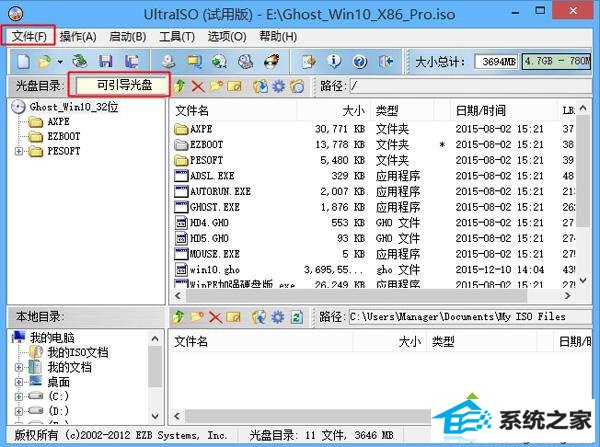Image resolution: width=600 pixels, height=447 pixels.
Task: Select the ADSL.EXE file row
Action: click(373, 176)
